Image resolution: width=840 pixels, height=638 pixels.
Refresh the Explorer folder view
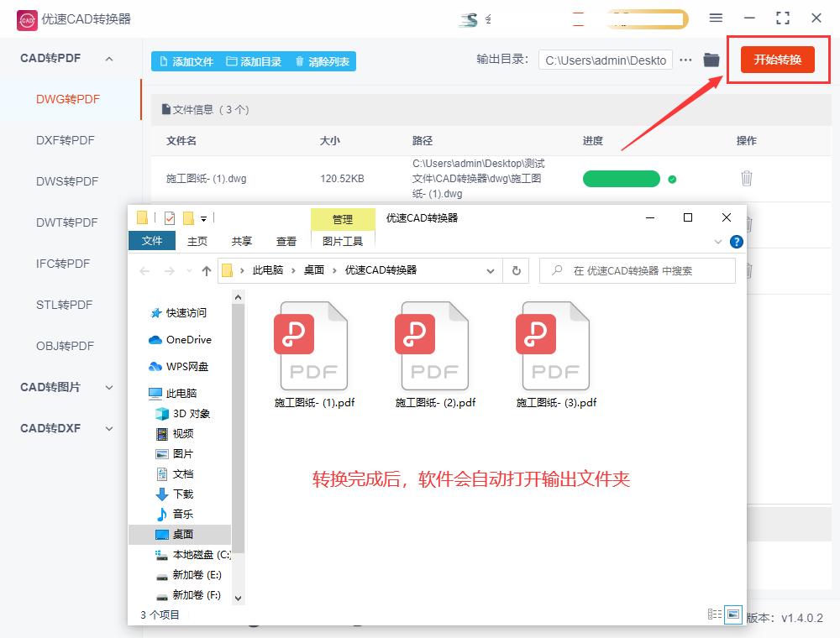517,271
